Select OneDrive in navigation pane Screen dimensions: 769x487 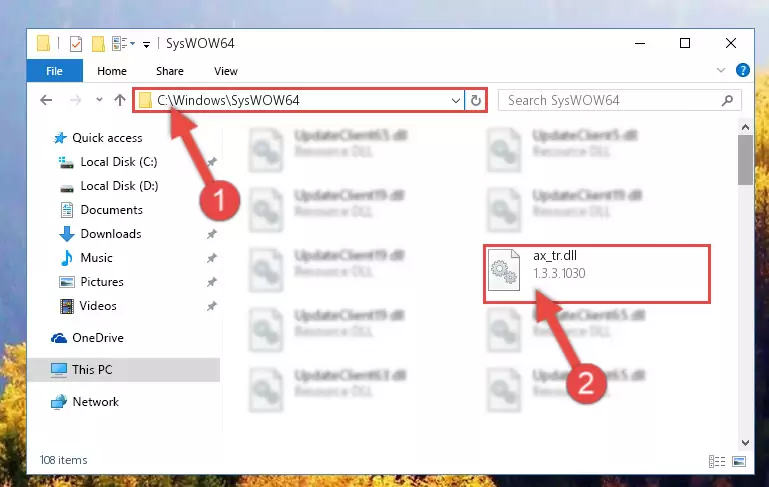click(x=87, y=338)
